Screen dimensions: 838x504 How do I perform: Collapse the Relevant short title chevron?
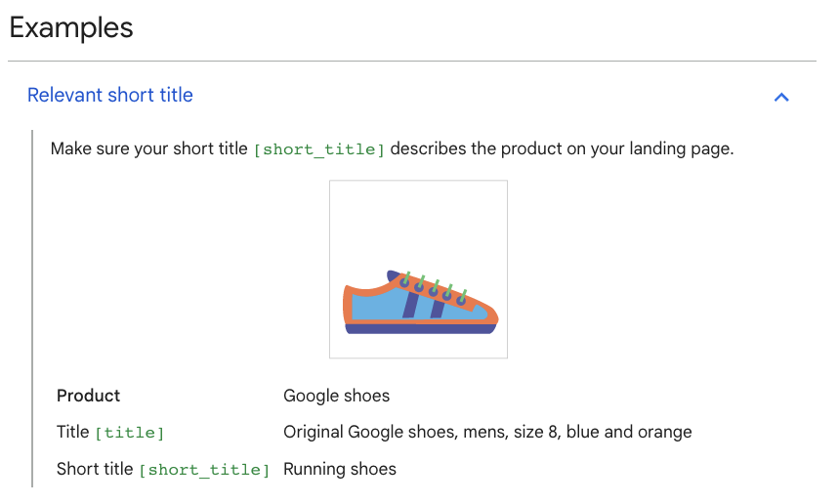780,97
